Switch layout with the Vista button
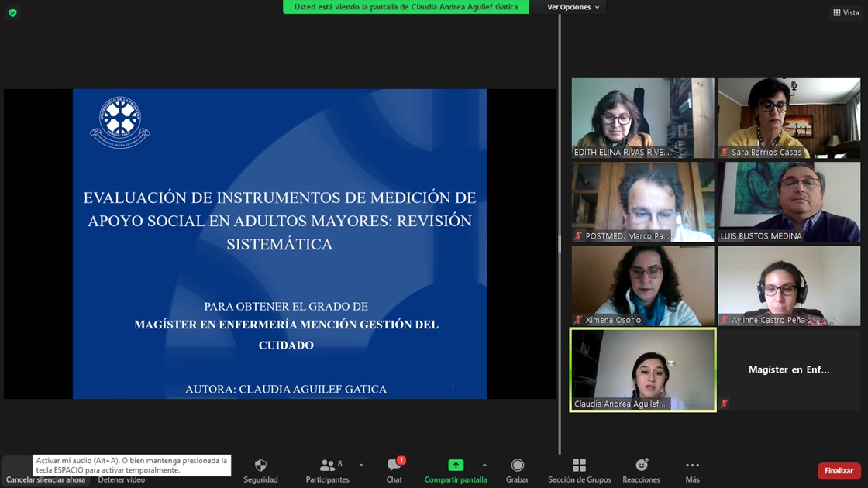This screenshot has width=868, height=488. (x=846, y=12)
